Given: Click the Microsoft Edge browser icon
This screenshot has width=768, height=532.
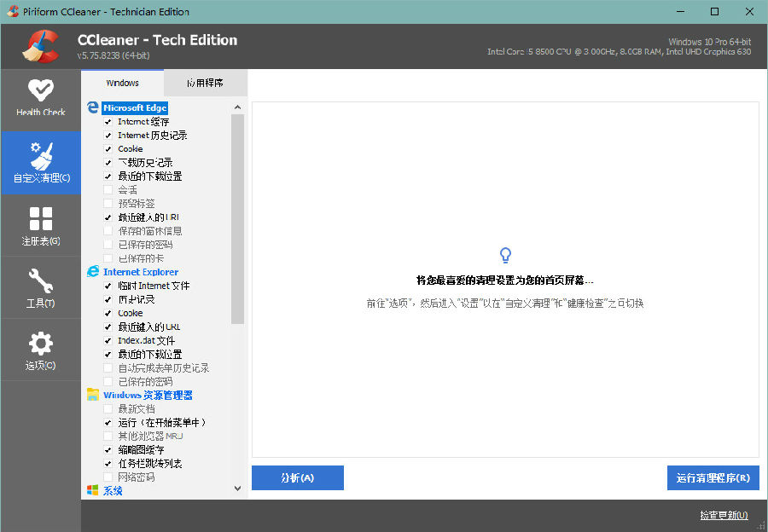Looking at the screenshot, I should [92, 107].
